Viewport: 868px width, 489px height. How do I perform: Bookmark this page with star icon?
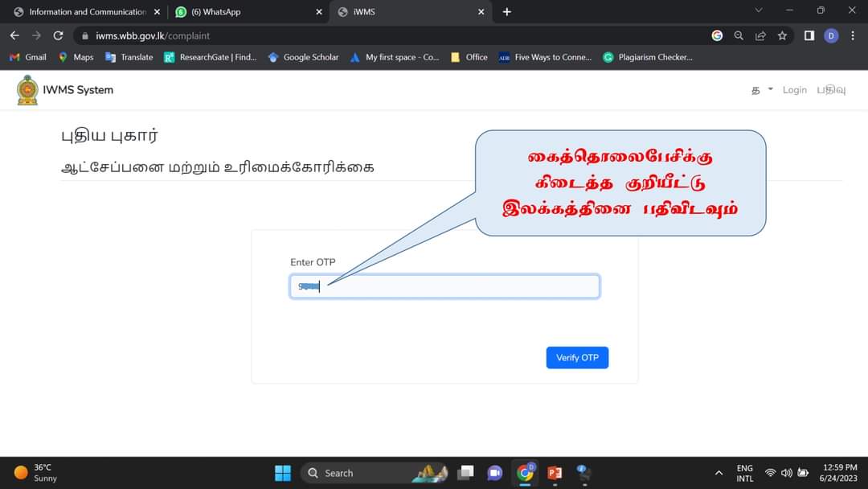coord(782,35)
